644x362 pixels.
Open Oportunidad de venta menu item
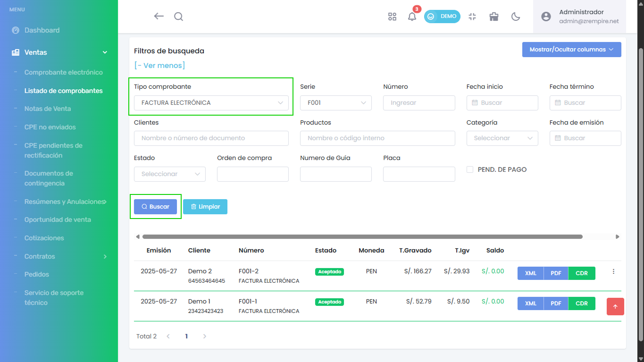[x=58, y=219]
